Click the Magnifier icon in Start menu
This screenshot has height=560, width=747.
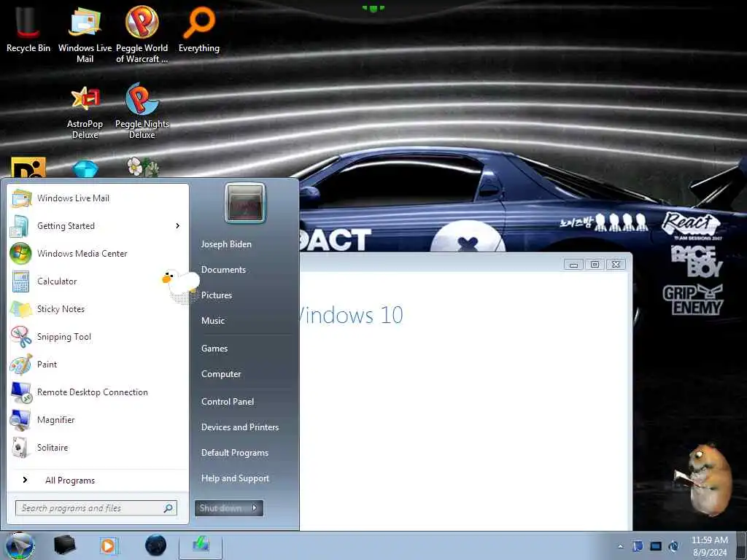[x=20, y=420]
